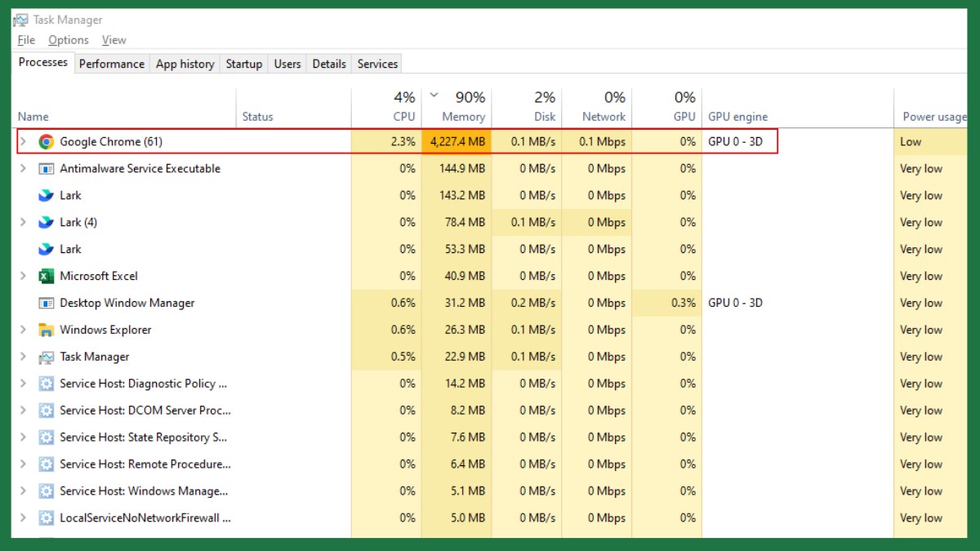Sort processes by the CPU column header
The width and height of the screenshot is (980, 551).
click(x=403, y=117)
